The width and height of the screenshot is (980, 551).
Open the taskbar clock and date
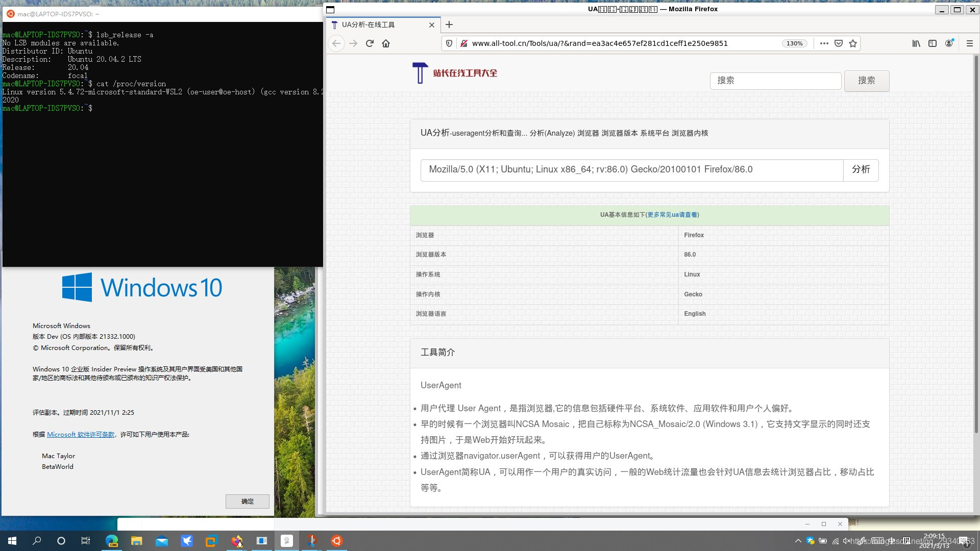pyautogui.click(x=934, y=541)
